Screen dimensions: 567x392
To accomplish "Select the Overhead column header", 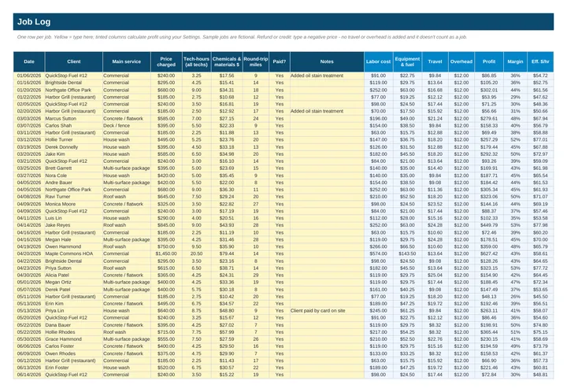I will pos(461,61).
